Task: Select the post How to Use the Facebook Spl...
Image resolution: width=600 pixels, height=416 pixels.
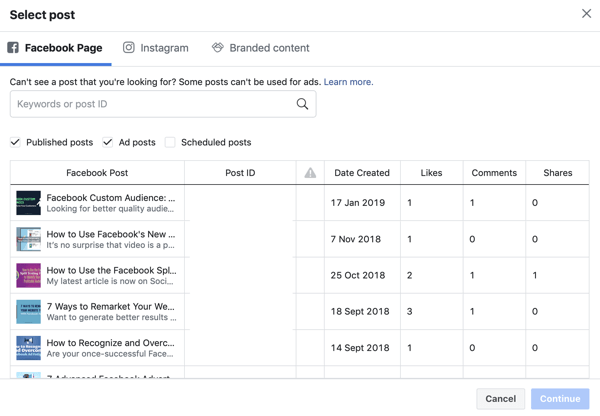Action: pos(111,270)
